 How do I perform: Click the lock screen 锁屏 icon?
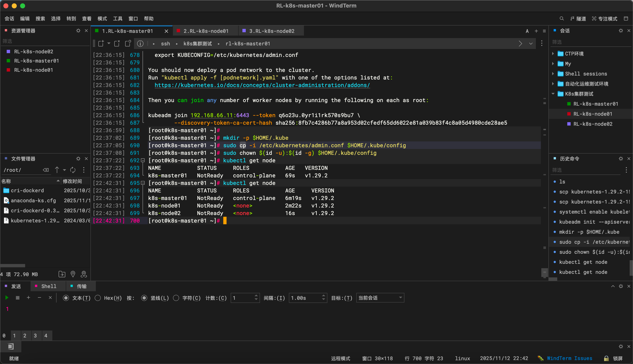coord(606,358)
